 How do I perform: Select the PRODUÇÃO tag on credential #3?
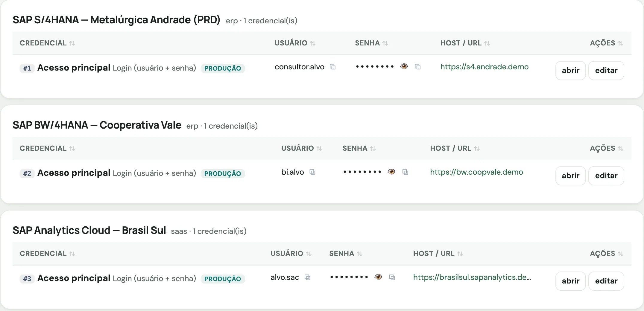click(223, 279)
